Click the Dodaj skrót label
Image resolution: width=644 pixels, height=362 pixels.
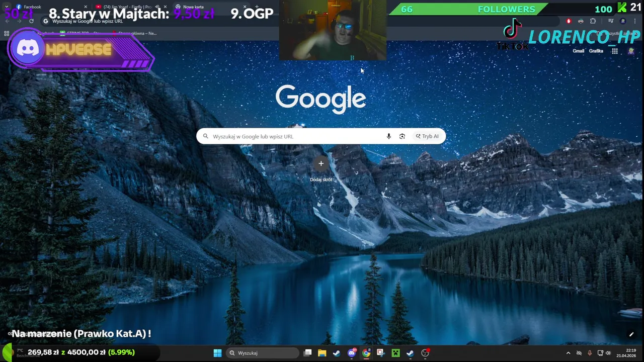(x=321, y=179)
